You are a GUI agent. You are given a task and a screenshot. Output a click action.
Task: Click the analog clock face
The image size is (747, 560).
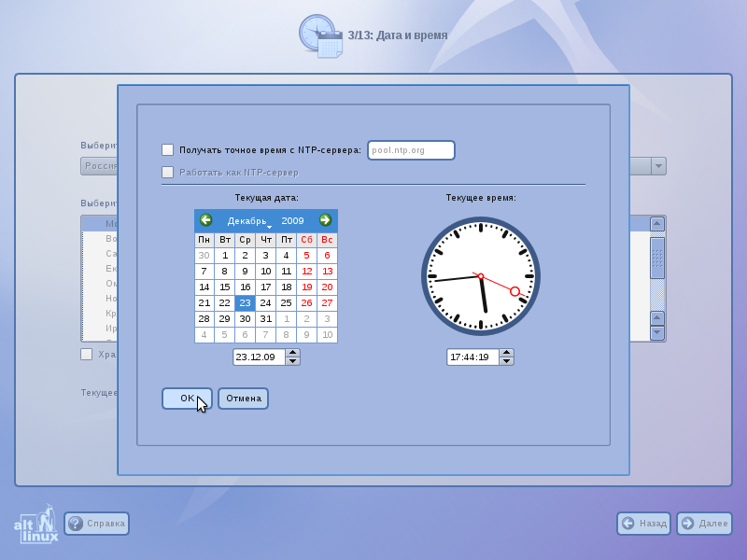click(481, 276)
